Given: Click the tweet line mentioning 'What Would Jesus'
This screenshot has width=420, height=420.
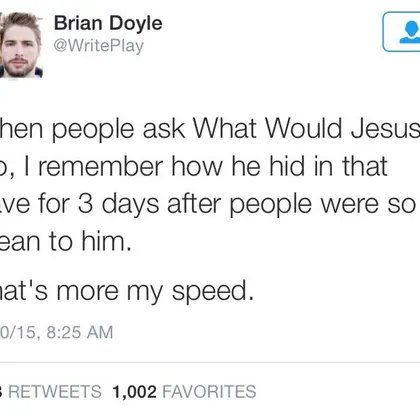Looking at the screenshot, I should pyautogui.click(x=210, y=129).
